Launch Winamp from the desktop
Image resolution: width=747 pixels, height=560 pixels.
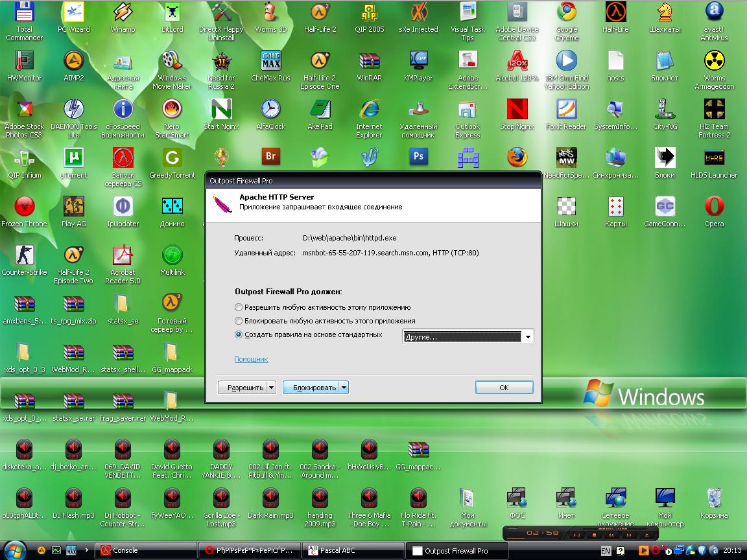tap(123, 13)
